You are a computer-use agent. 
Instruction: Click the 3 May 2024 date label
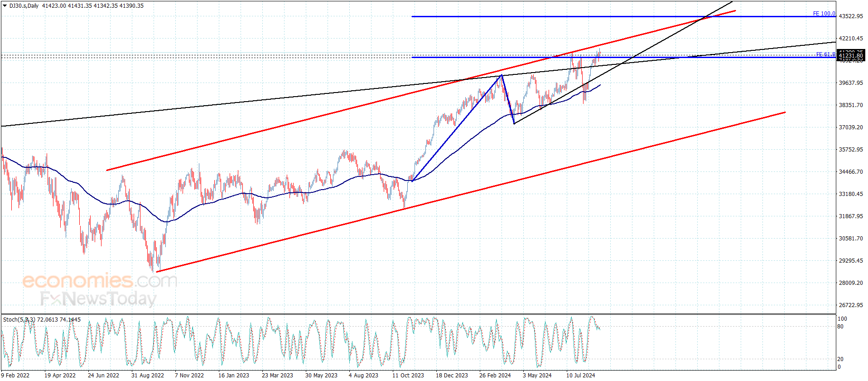tap(537, 376)
